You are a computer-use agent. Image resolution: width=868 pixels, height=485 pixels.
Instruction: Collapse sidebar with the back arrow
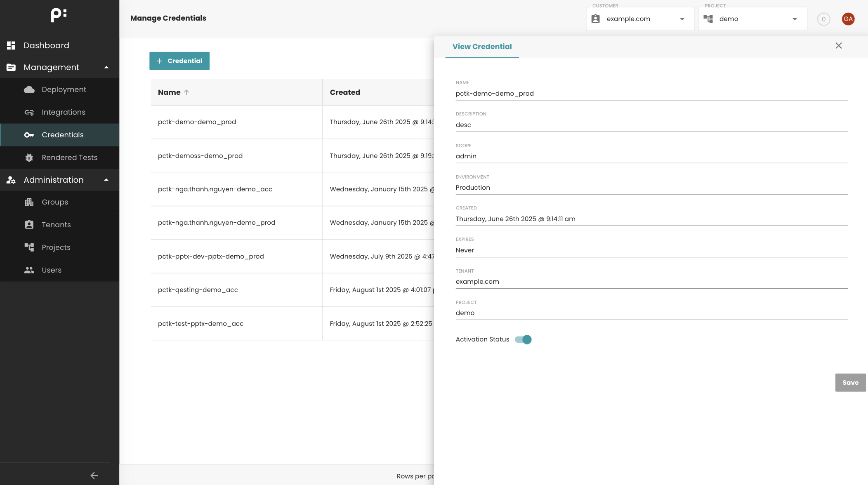pos(94,476)
